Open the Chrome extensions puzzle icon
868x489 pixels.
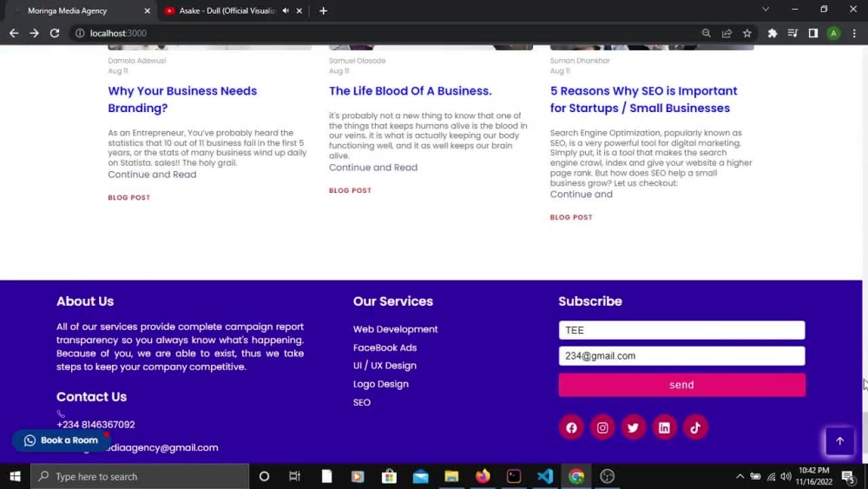(773, 33)
